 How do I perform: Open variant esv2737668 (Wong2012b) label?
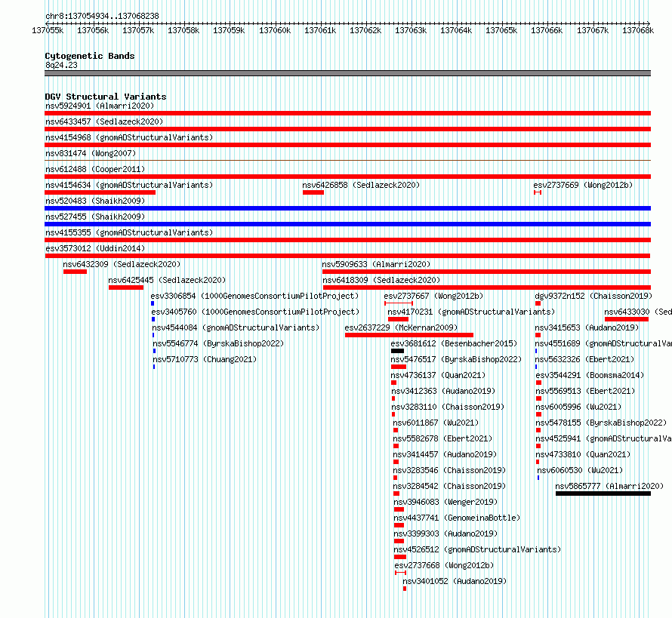444,565
